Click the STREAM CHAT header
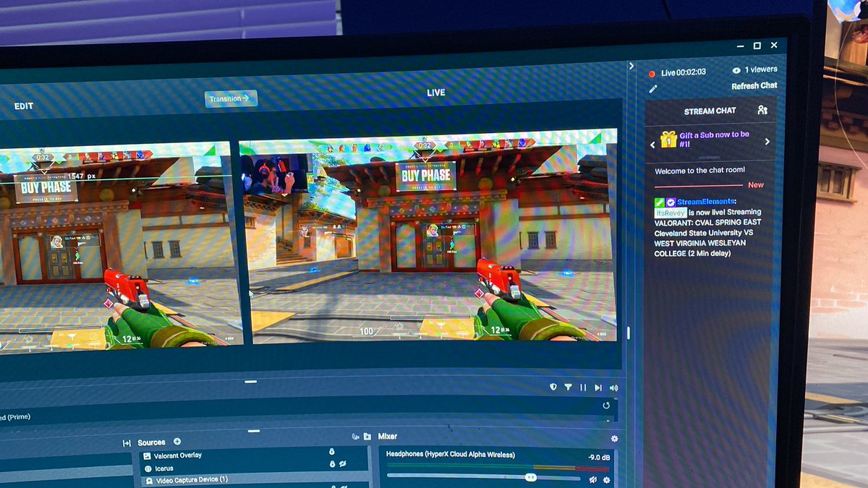This screenshot has width=868, height=488. (x=710, y=111)
